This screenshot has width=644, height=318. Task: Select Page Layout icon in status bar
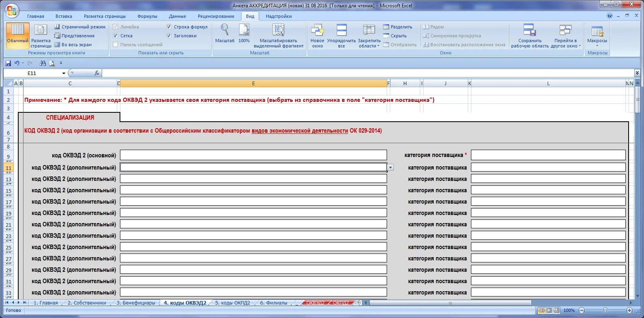click(549, 310)
